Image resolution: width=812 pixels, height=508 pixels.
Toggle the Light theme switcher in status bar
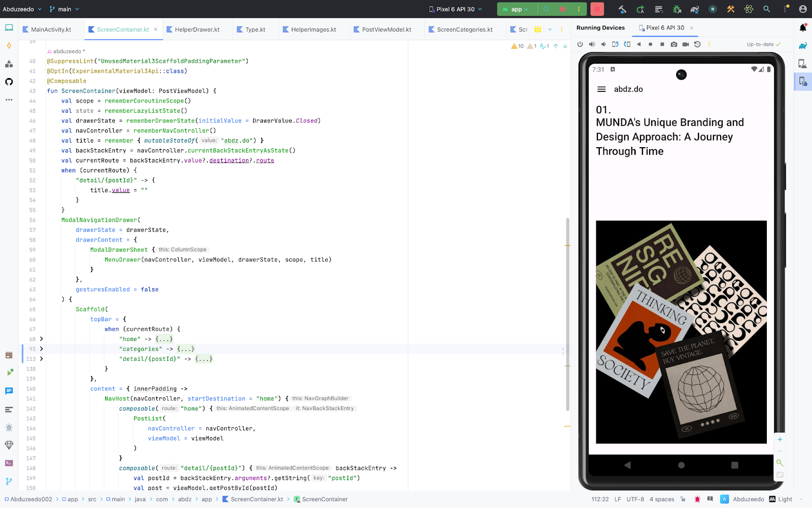(x=781, y=499)
